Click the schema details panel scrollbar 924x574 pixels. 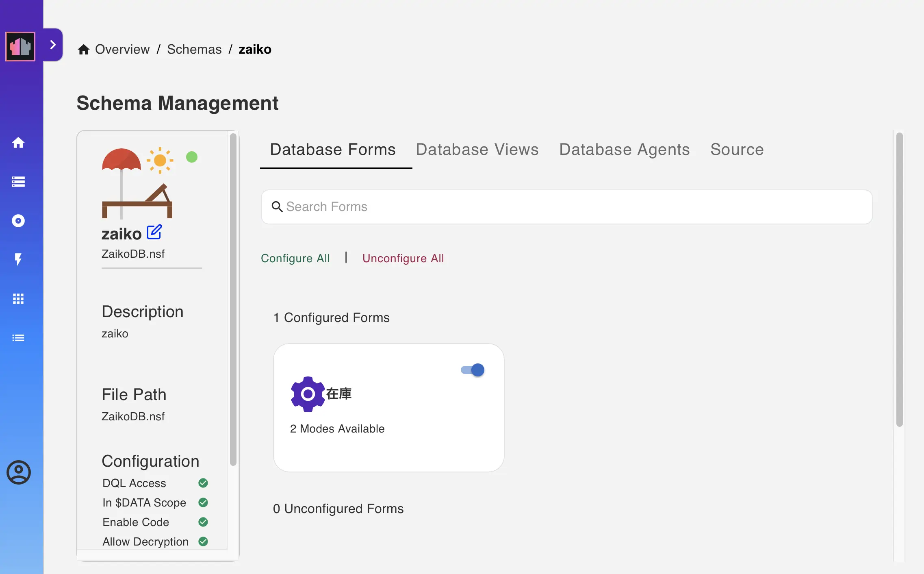[x=233, y=299]
